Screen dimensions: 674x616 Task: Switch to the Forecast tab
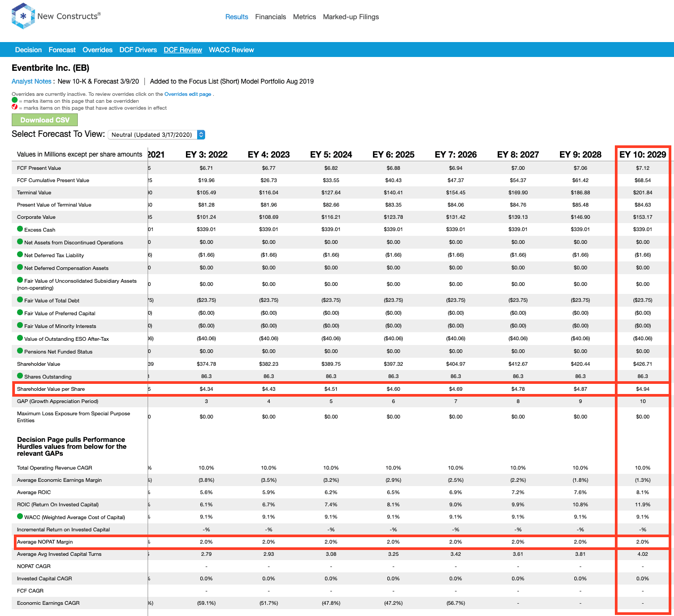tap(62, 50)
